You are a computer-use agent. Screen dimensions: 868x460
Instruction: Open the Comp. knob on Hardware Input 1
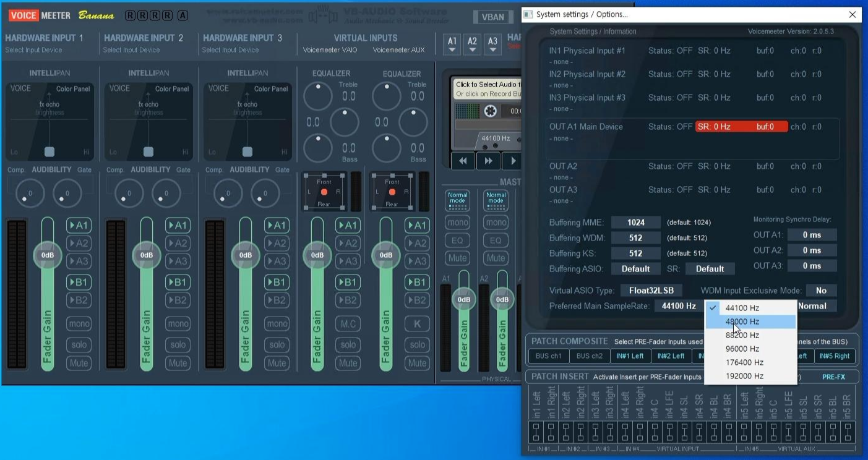pos(30,194)
